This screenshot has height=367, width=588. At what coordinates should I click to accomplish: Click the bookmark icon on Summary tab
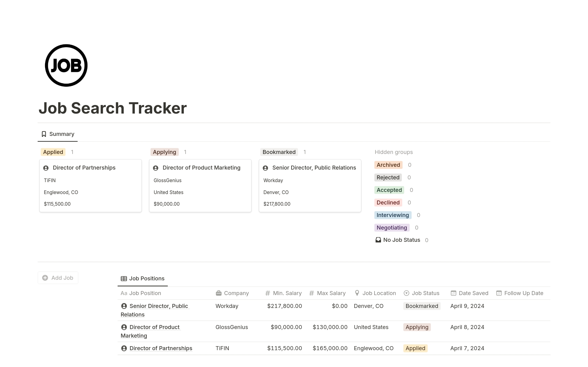tap(44, 134)
